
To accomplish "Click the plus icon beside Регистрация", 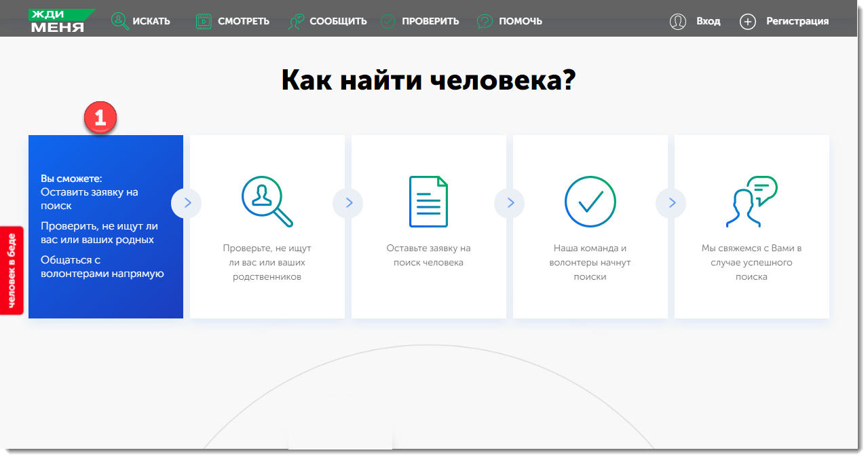I will click(x=747, y=22).
